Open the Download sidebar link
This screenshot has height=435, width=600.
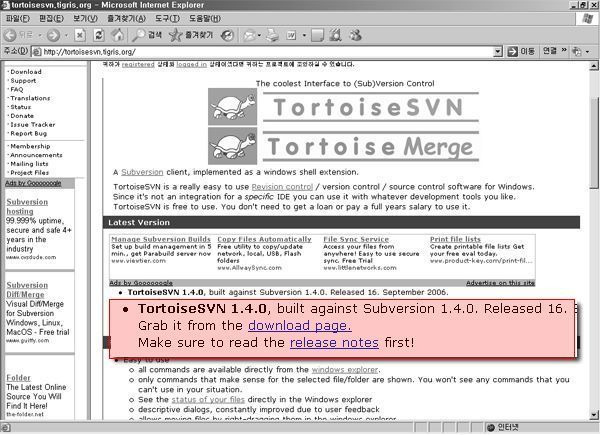[x=26, y=72]
